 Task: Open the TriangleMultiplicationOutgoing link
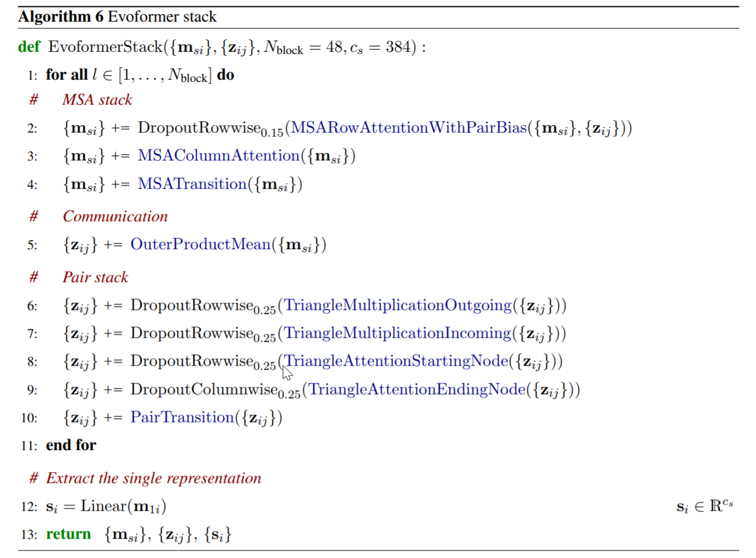[398, 305]
